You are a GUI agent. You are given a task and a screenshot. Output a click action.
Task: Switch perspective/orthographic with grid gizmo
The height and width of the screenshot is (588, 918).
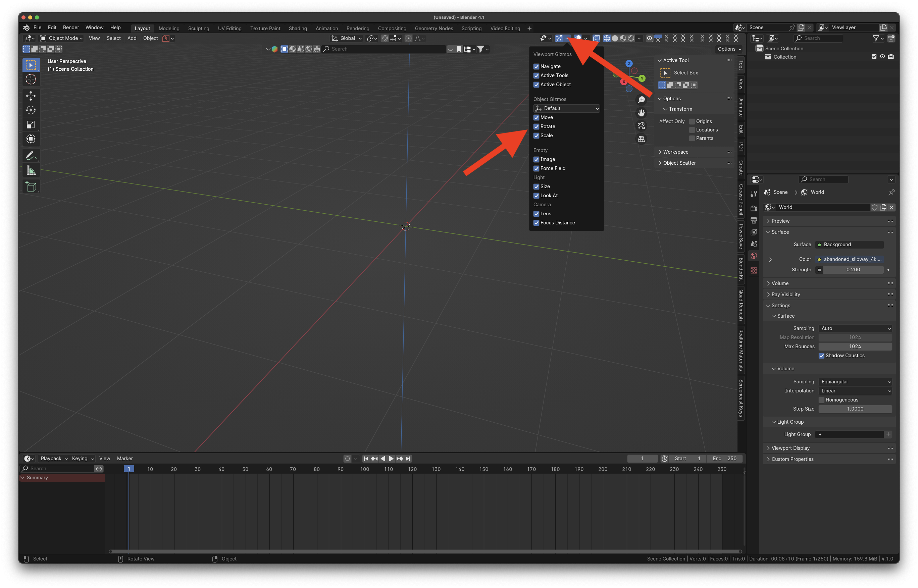[x=641, y=139]
